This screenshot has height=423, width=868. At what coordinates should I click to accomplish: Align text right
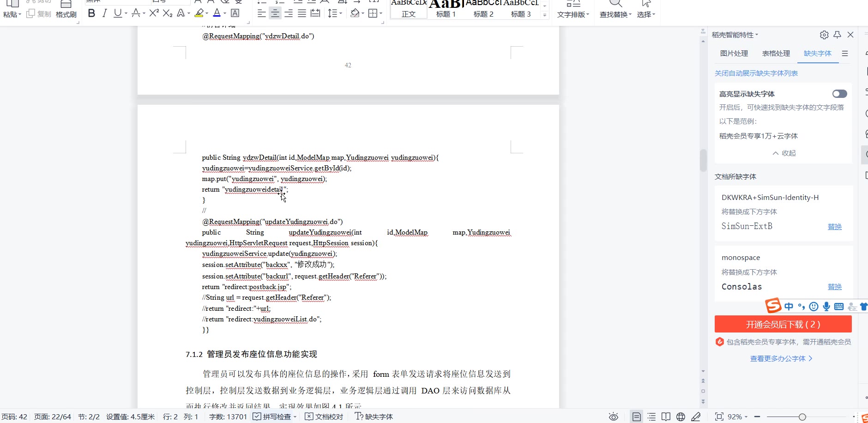[289, 13]
